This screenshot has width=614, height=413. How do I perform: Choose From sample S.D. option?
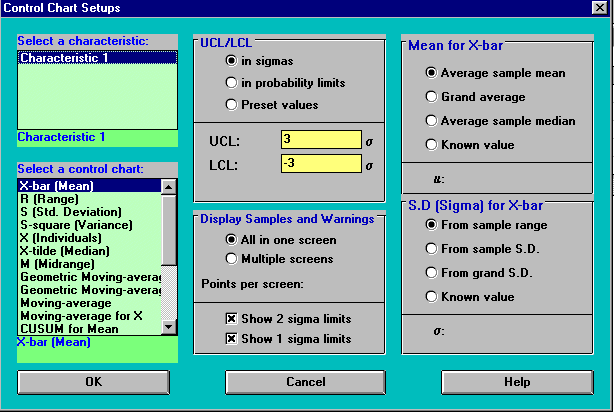(x=432, y=248)
